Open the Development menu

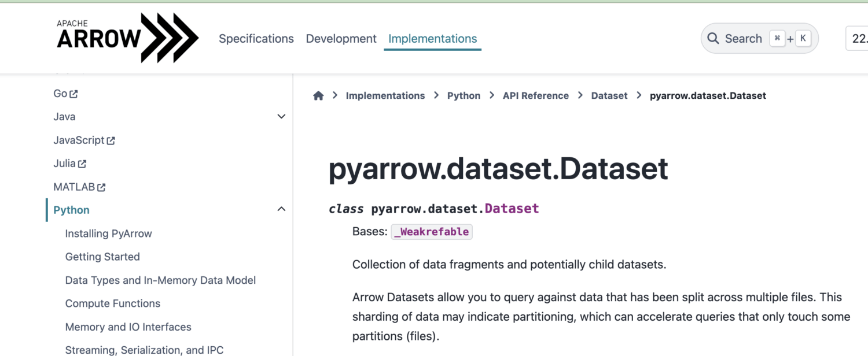click(x=341, y=39)
